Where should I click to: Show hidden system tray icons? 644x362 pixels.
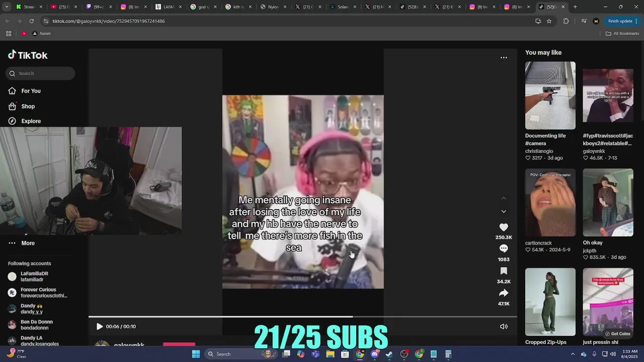[573, 354]
